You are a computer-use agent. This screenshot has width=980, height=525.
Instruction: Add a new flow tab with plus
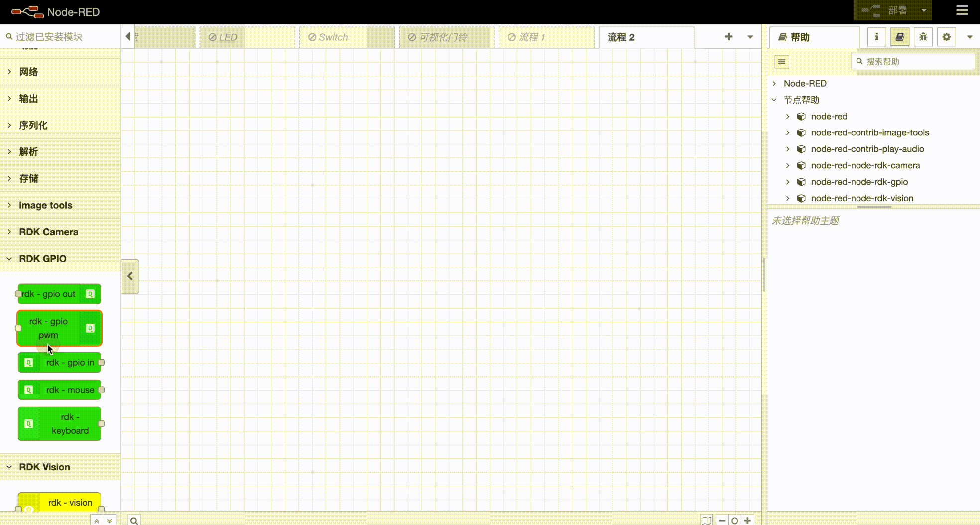728,37
